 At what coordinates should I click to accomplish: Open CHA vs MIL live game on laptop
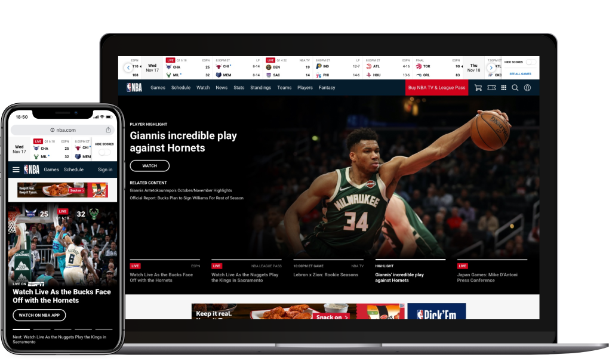click(x=188, y=68)
